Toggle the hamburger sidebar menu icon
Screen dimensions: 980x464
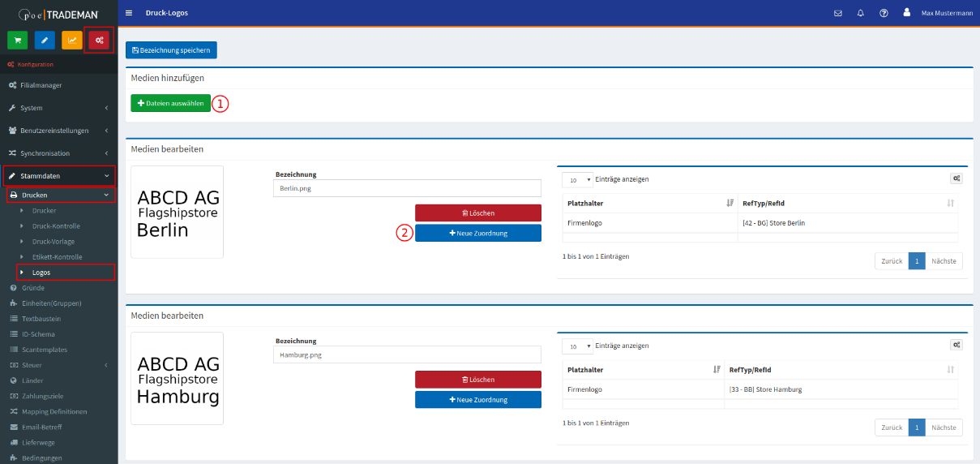pyautogui.click(x=129, y=14)
